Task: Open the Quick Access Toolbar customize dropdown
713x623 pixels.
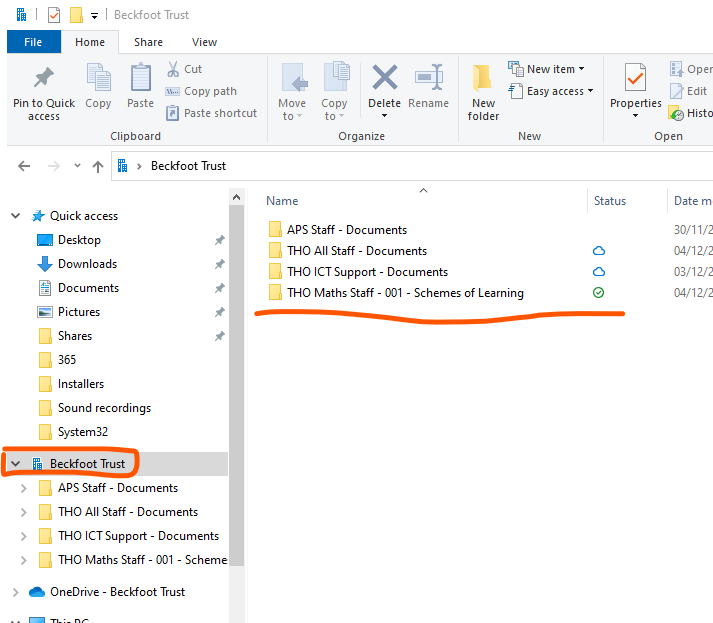Action: tap(94, 16)
